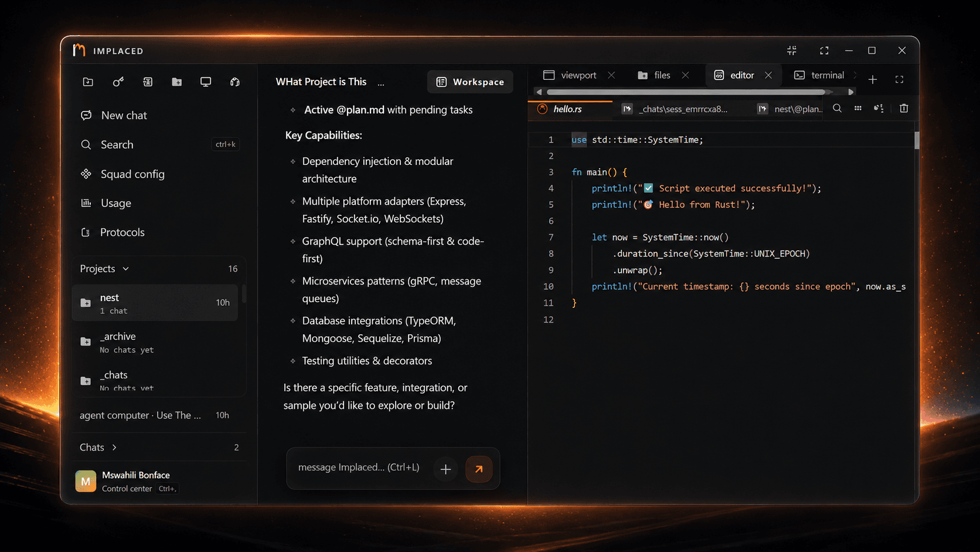Toggle the workspace panel fullscreen icon
The image size is (980, 552).
coord(899,79)
